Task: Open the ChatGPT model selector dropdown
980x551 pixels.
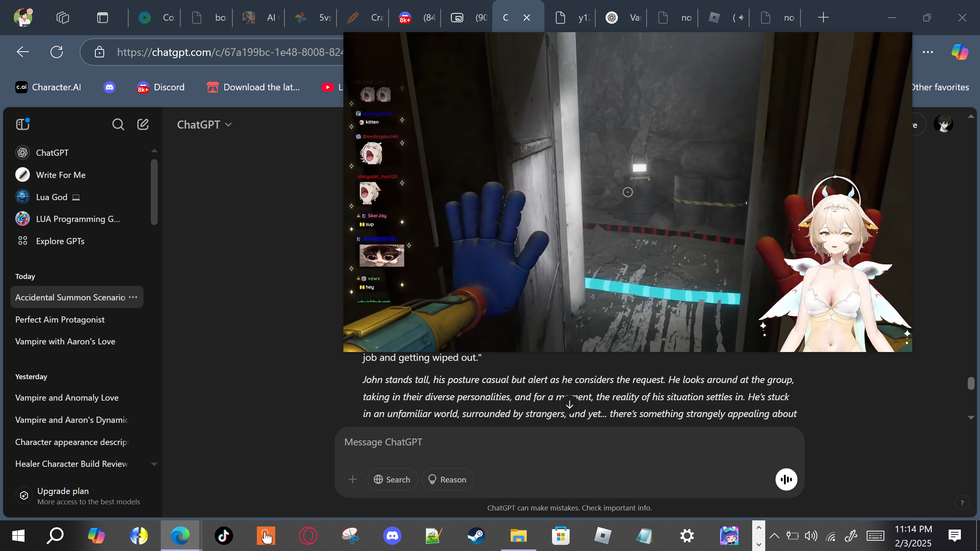Action: click(x=204, y=124)
